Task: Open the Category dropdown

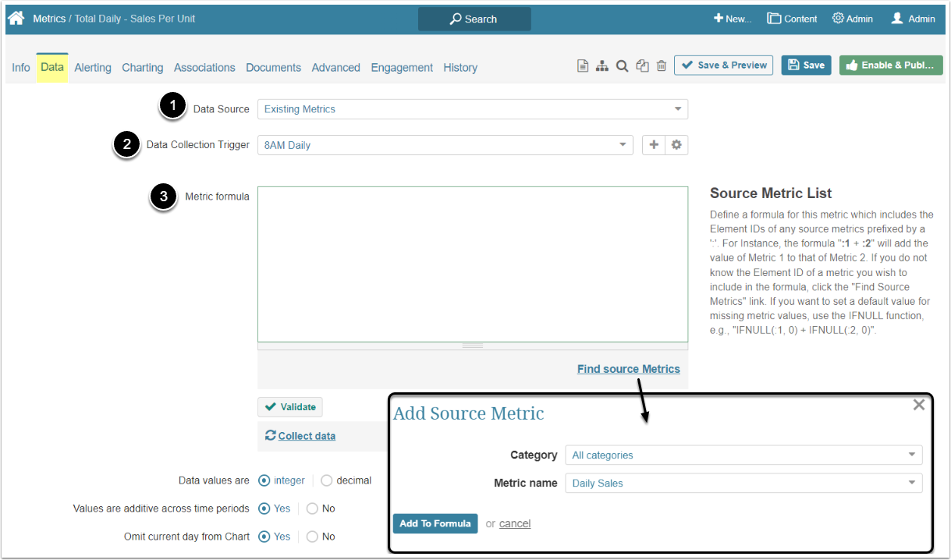Action: (743, 455)
